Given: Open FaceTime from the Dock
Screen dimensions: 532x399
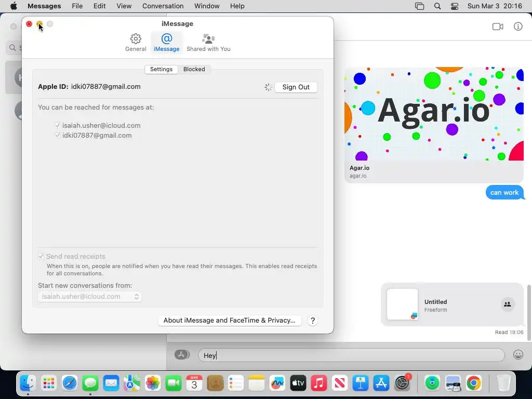Looking at the screenshot, I should point(174,383).
